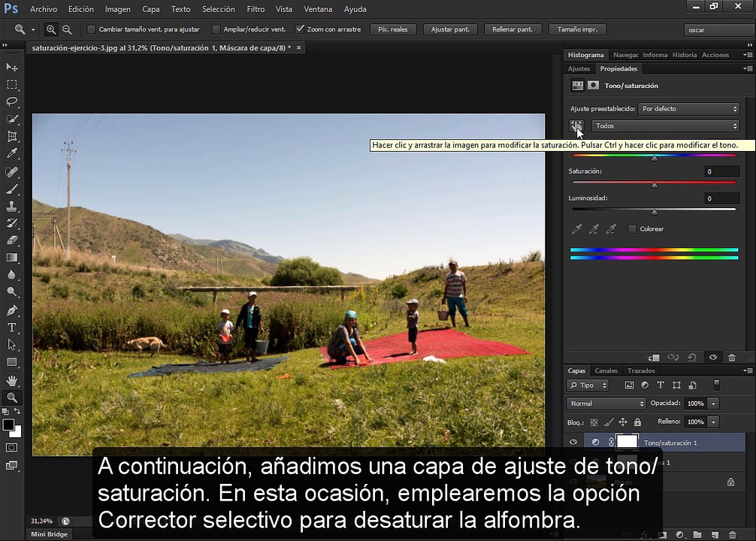Select the Gradient tool
This screenshot has height=541, width=756.
point(12,258)
